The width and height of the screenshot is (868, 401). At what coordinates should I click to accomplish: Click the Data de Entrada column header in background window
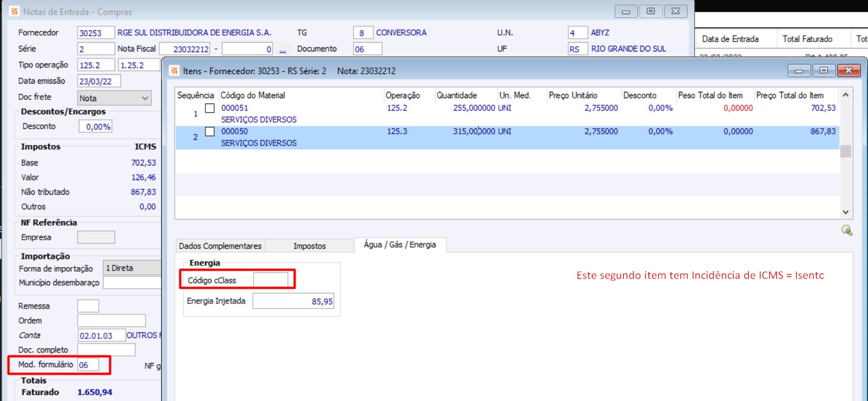[x=730, y=39]
